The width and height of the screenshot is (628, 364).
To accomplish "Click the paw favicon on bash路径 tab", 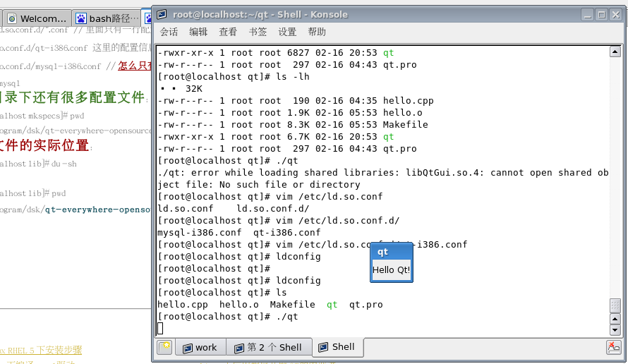I will click(x=81, y=18).
